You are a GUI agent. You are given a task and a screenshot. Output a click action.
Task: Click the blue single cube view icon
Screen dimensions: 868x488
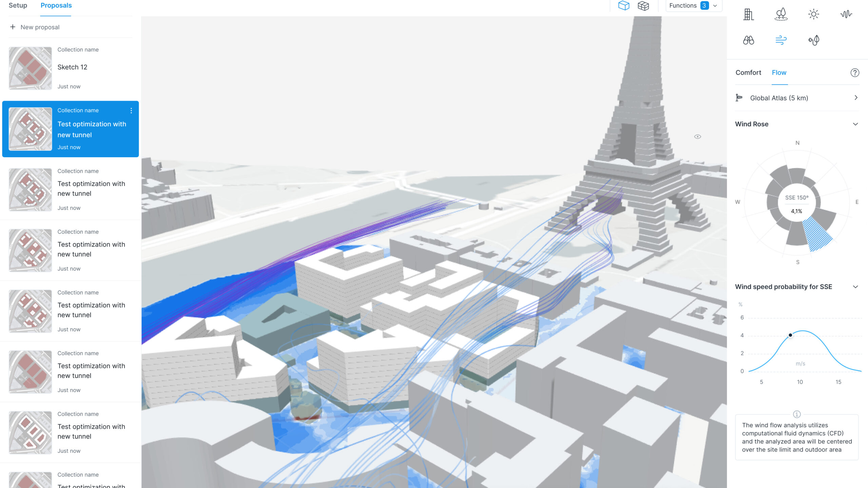click(x=624, y=6)
